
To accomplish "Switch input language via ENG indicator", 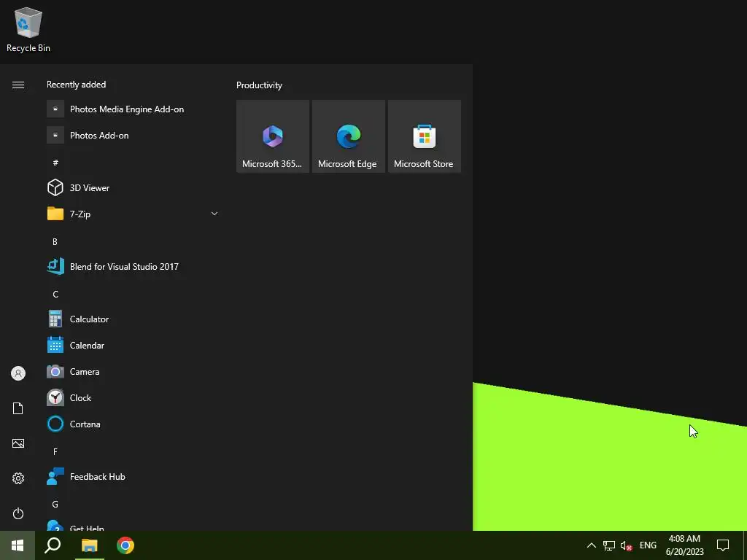I will coord(648,545).
